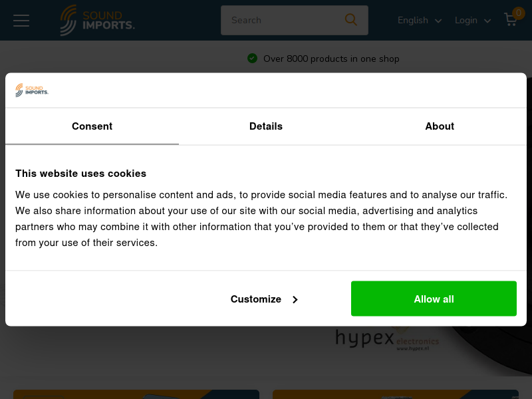Click the orange search magnifier icon

[x=351, y=20]
